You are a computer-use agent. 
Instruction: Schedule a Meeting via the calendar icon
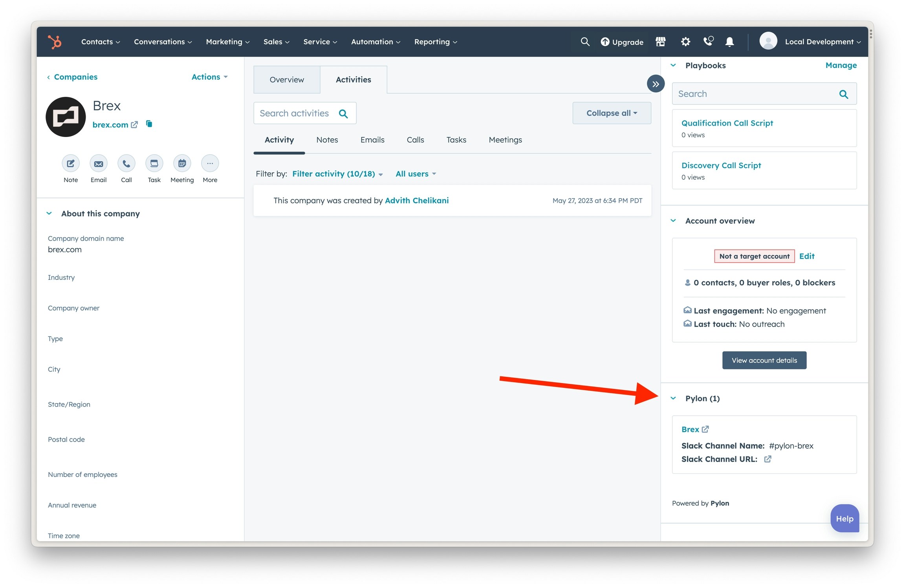(x=182, y=164)
